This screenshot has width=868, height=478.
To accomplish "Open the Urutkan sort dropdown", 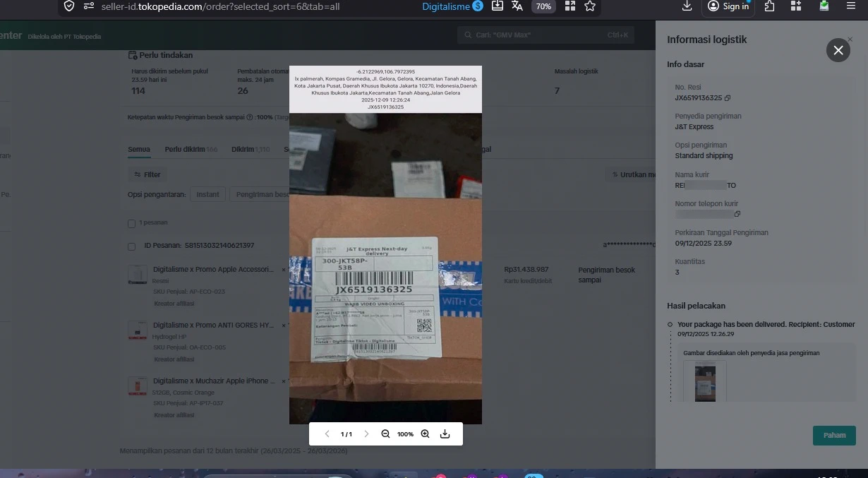I will (x=633, y=174).
